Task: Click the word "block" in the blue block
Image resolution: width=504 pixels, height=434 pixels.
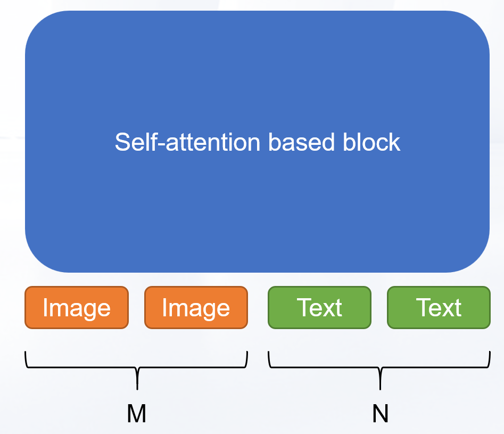Action: [x=371, y=142]
